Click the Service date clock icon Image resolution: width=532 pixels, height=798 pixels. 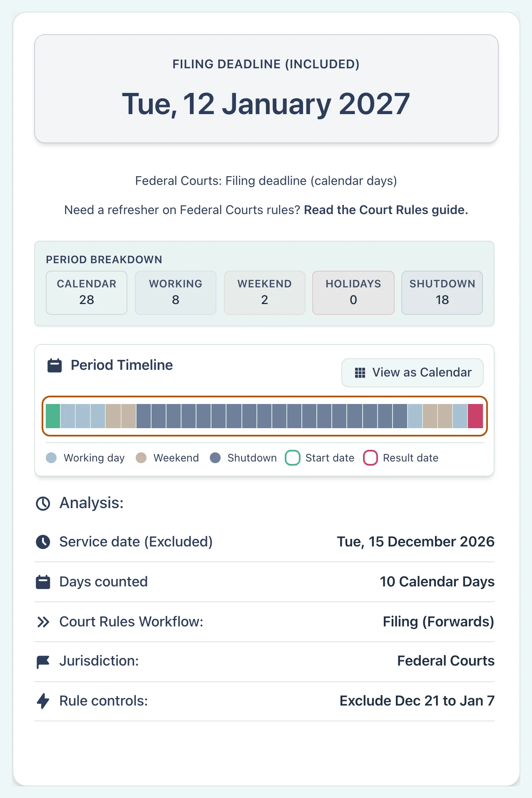[43, 542]
